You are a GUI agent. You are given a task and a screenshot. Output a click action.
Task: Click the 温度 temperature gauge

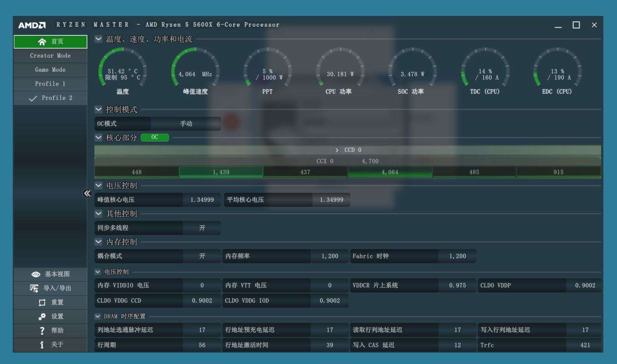pos(123,71)
